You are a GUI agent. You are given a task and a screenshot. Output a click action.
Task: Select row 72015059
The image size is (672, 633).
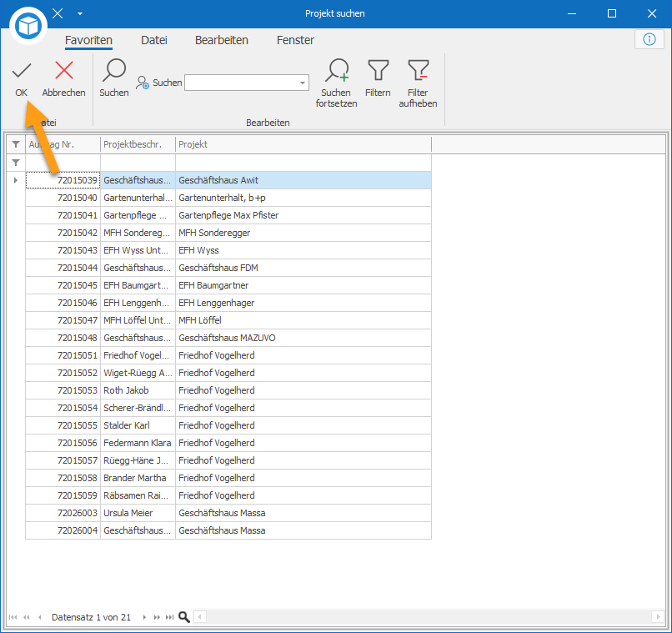click(228, 495)
